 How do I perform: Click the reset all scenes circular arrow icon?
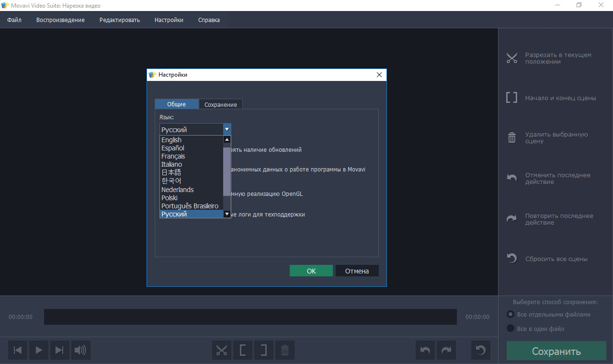coord(481,350)
